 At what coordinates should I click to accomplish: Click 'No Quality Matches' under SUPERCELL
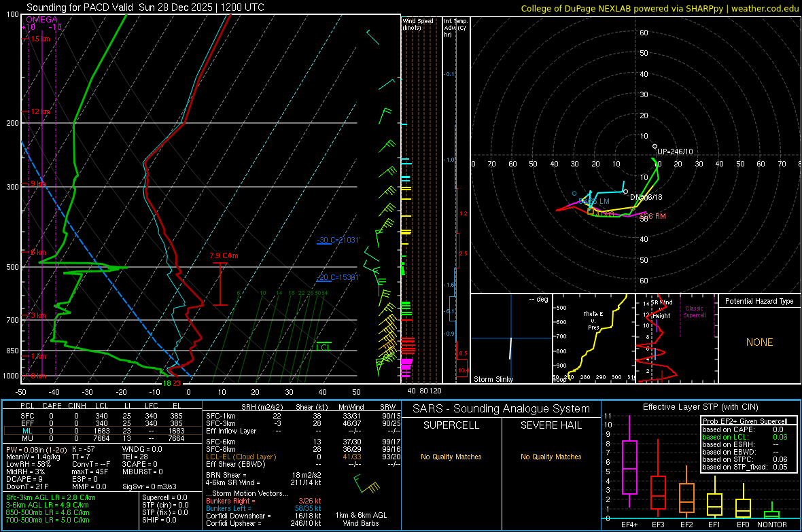click(x=451, y=457)
